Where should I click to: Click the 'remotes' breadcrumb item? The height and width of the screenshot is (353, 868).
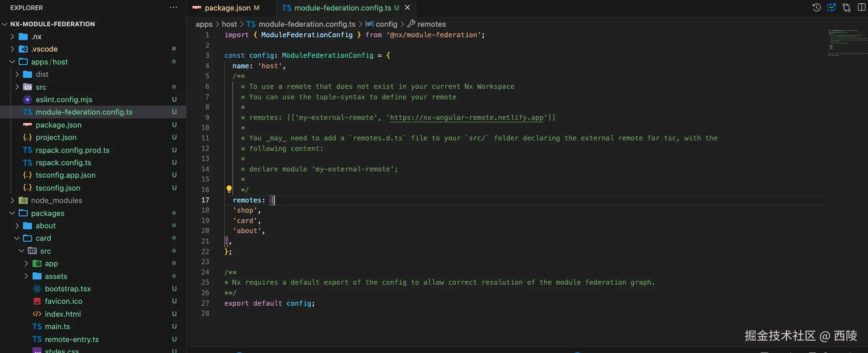[431, 24]
